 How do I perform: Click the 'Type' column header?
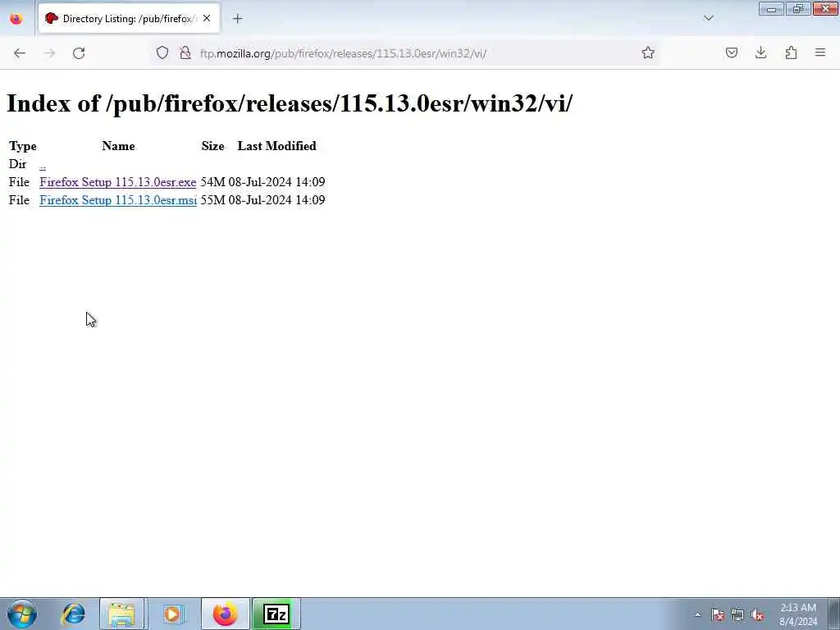coord(23,146)
